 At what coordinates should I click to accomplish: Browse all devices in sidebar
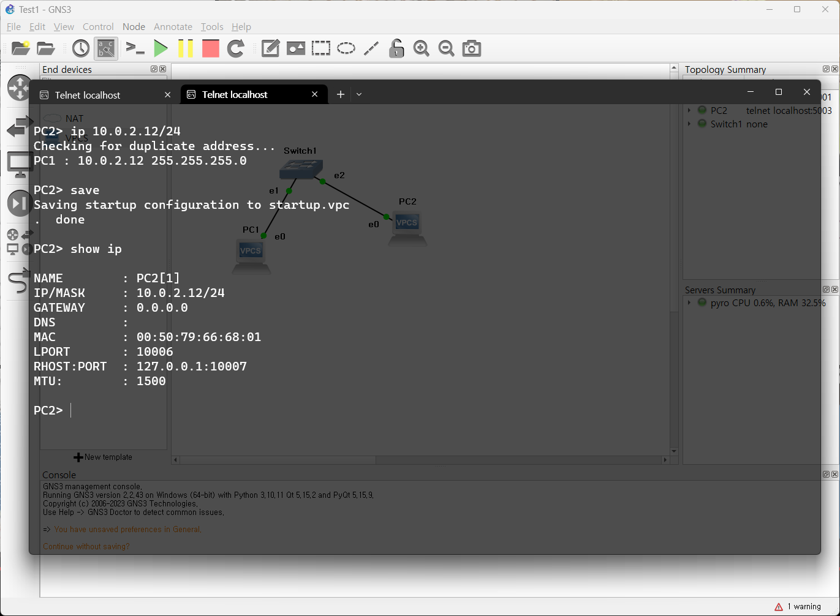click(x=19, y=242)
